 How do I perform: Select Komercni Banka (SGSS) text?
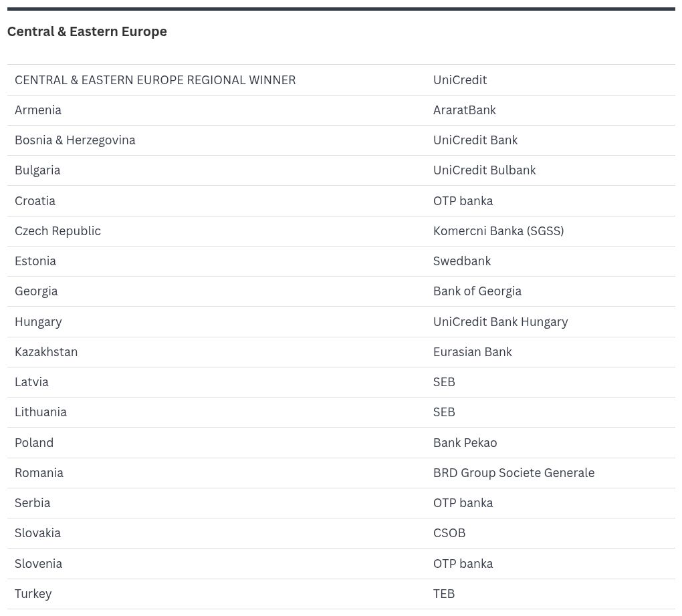[x=498, y=231]
